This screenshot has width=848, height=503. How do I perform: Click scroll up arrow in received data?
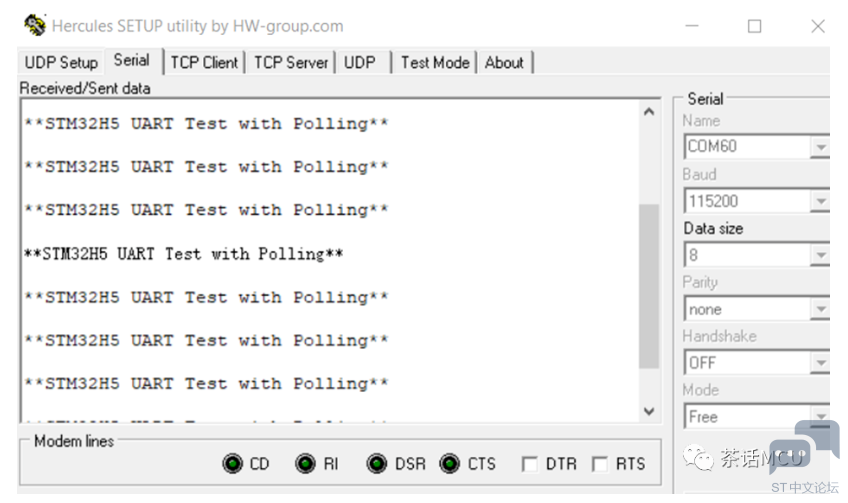tap(649, 112)
